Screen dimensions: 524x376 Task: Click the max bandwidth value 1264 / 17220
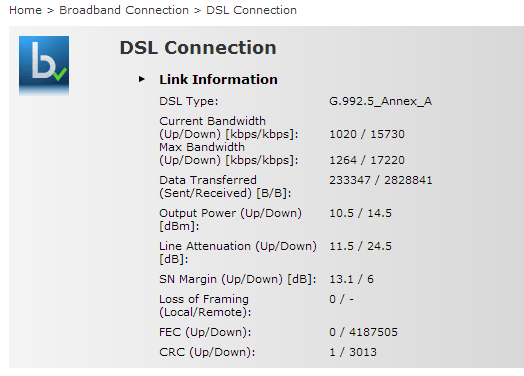367,160
